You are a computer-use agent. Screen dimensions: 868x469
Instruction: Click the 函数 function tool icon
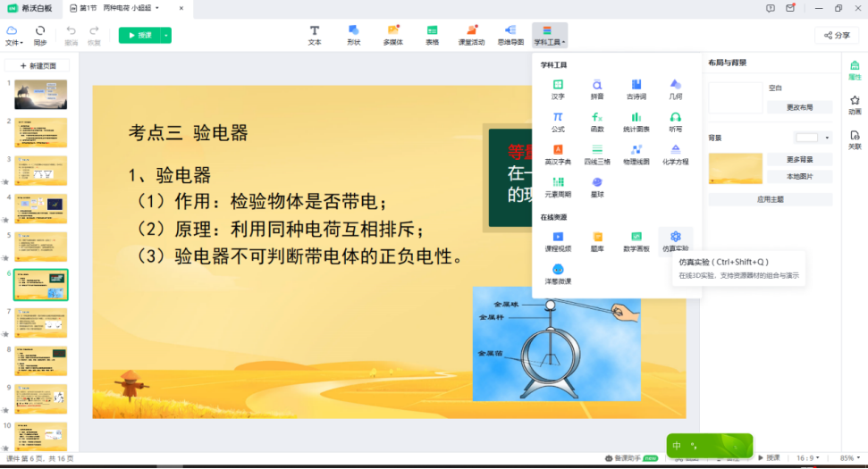[596, 121]
